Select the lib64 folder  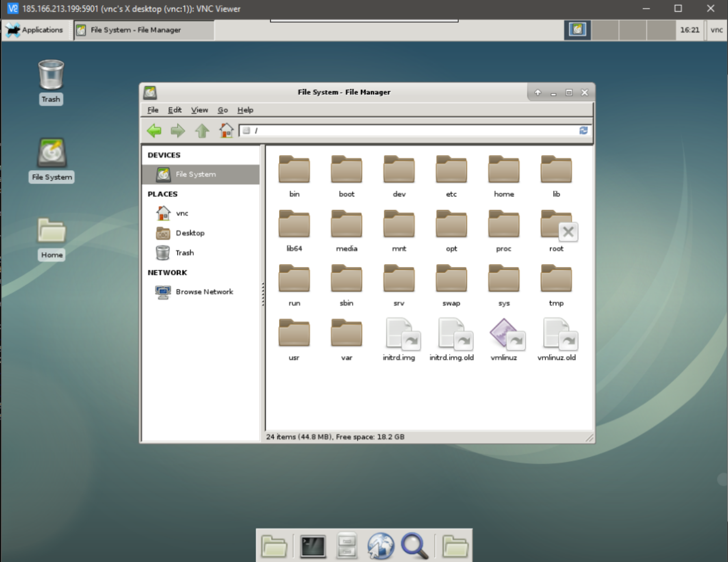(x=294, y=230)
